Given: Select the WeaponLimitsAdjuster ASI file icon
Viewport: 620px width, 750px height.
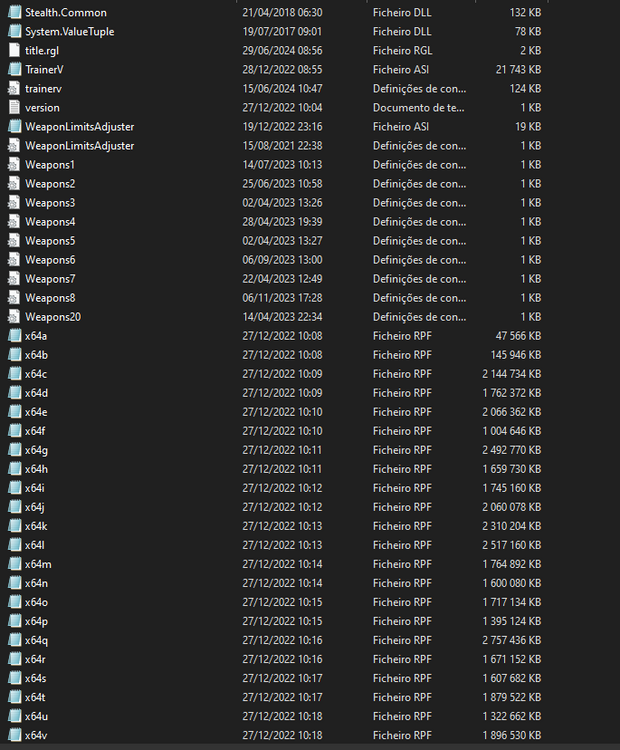Looking at the screenshot, I should [14, 127].
